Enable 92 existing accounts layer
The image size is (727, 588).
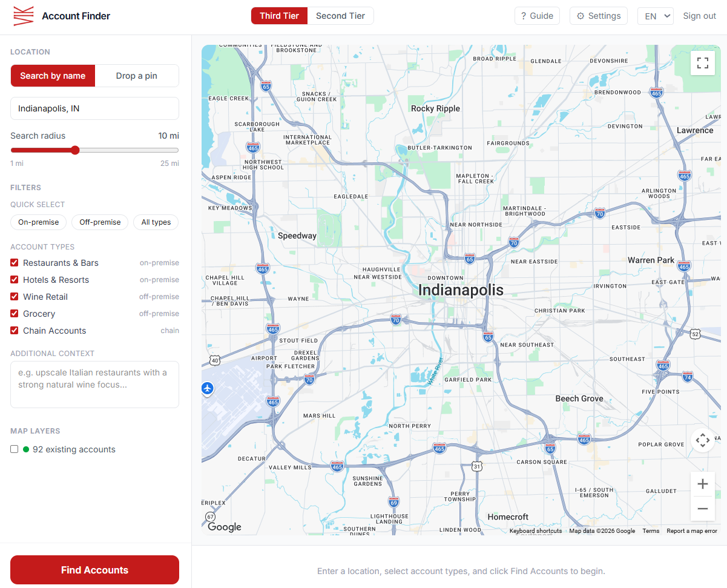point(15,449)
